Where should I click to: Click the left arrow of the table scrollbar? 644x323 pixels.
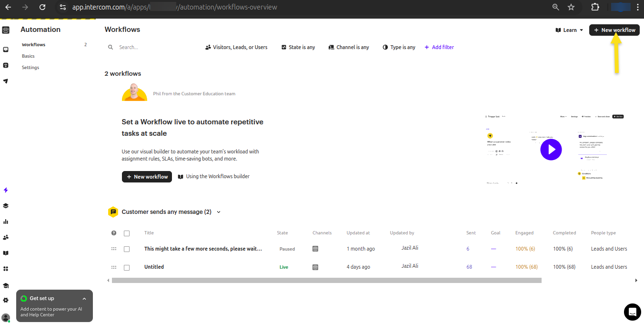108,281
